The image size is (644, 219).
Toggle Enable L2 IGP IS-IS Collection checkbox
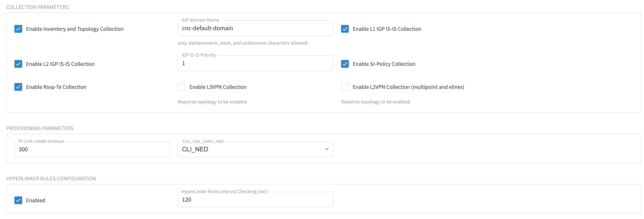18,64
